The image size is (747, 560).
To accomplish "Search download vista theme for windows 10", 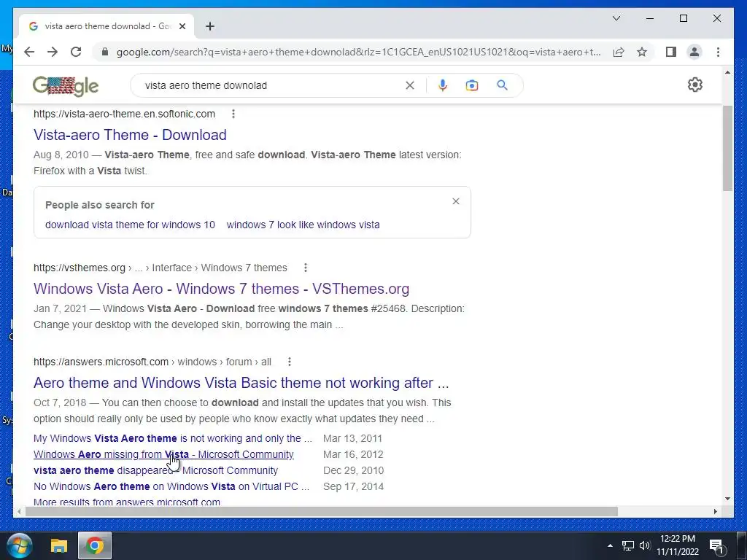I will pos(130,225).
